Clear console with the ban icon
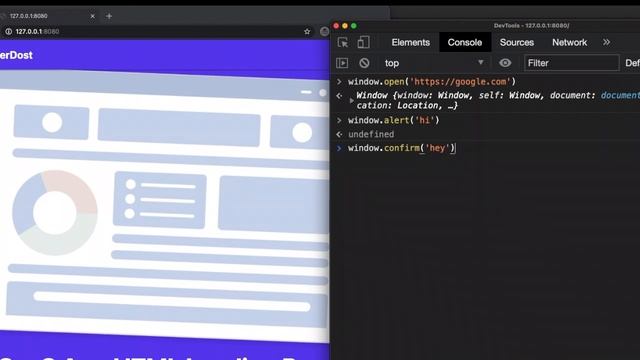The image size is (640, 360). (364, 63)
